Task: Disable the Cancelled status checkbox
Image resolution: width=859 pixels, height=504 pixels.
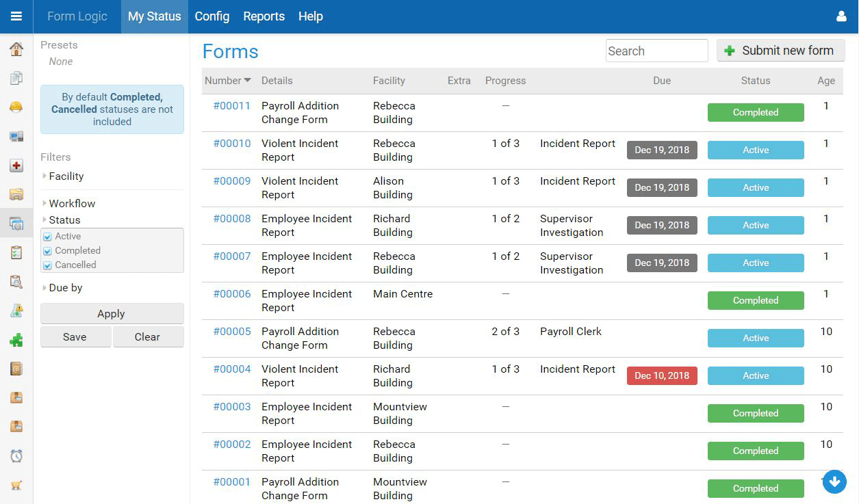Action: 47,265
